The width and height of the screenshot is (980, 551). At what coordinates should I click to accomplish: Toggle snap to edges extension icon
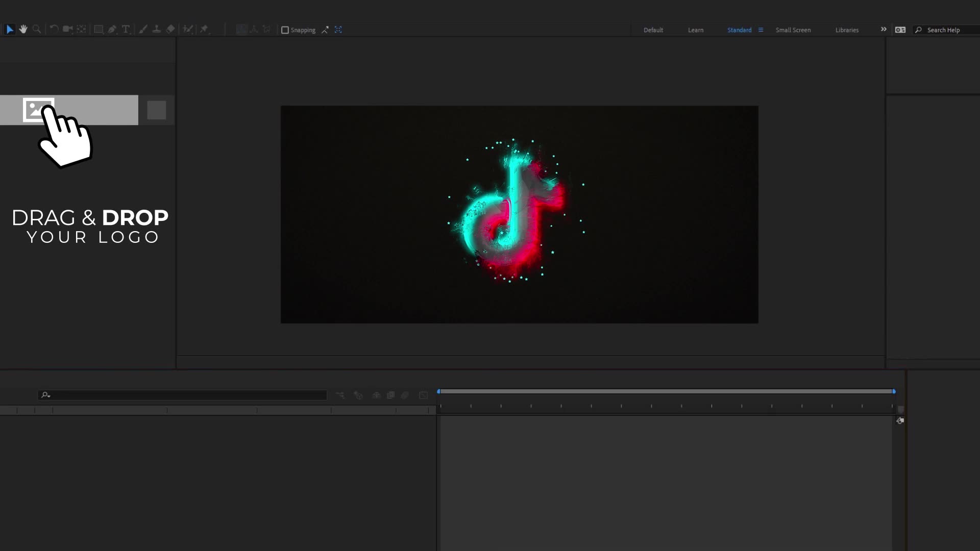click(x=325, y=30)
